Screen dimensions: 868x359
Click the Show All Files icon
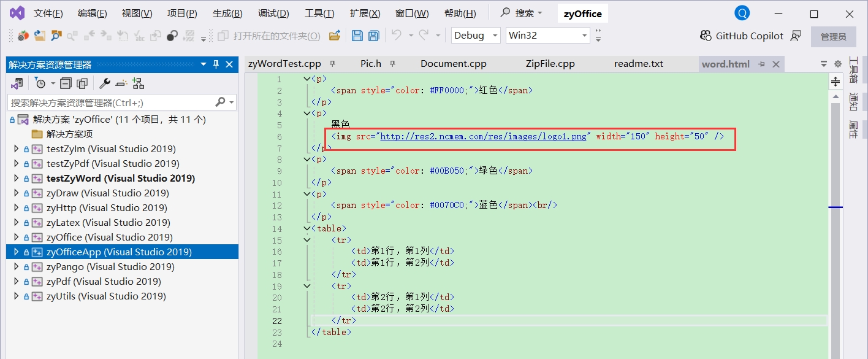tap(82, 83)
